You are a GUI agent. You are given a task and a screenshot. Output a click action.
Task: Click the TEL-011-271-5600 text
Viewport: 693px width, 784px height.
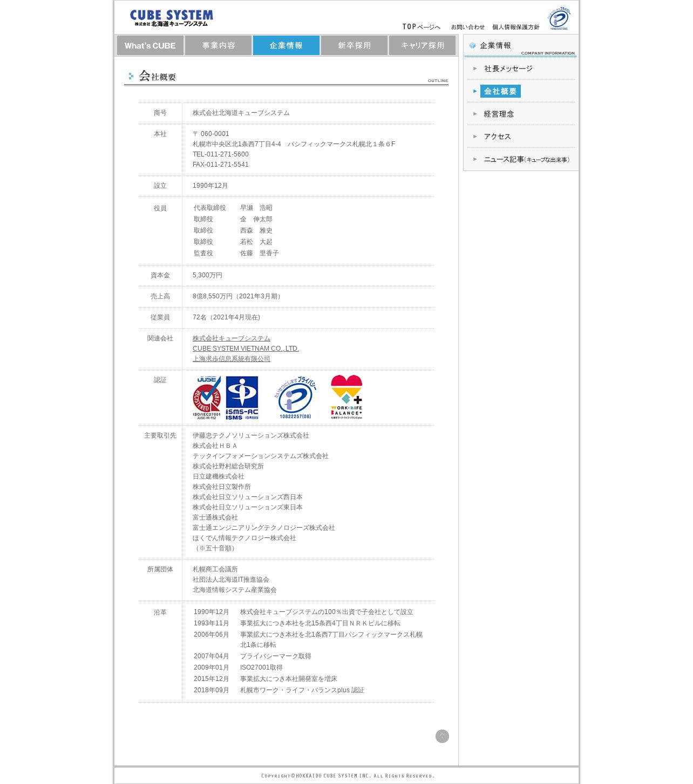221,154
